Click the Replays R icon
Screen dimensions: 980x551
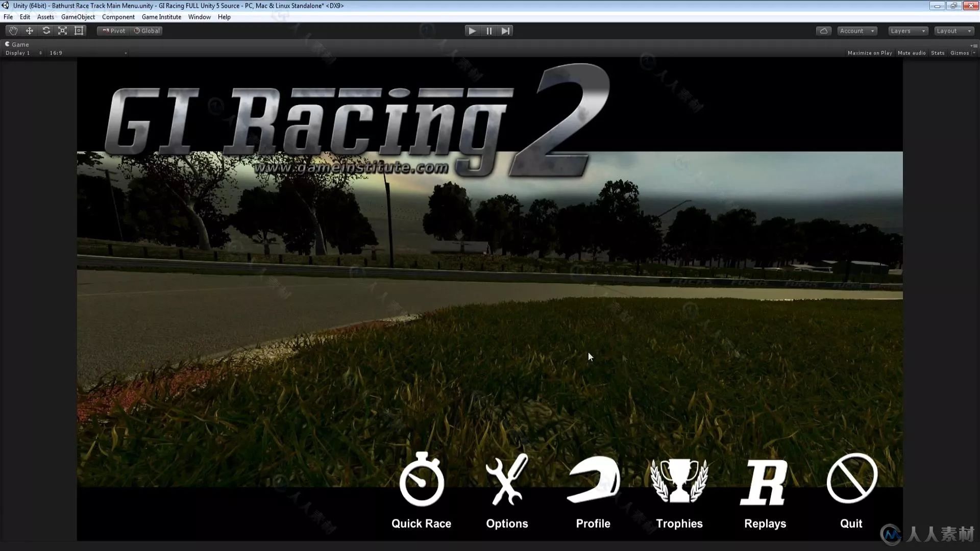pyautogui.click(x=764, y=483)
